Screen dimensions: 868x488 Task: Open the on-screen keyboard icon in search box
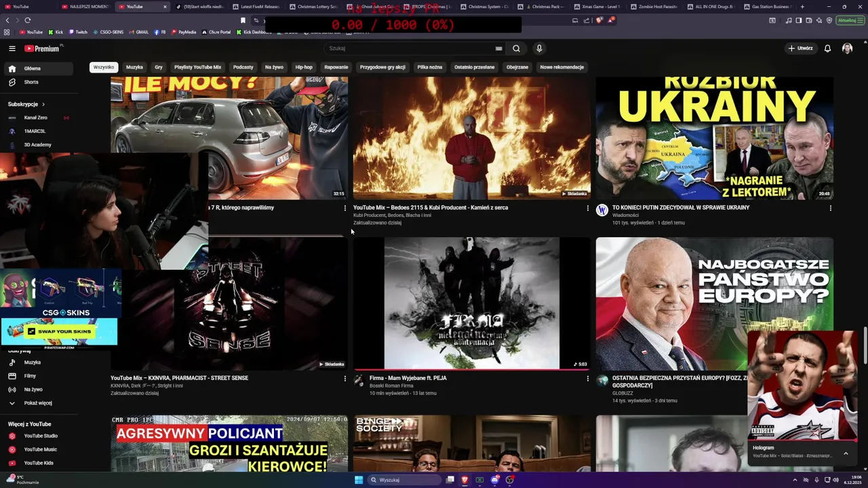499,48
